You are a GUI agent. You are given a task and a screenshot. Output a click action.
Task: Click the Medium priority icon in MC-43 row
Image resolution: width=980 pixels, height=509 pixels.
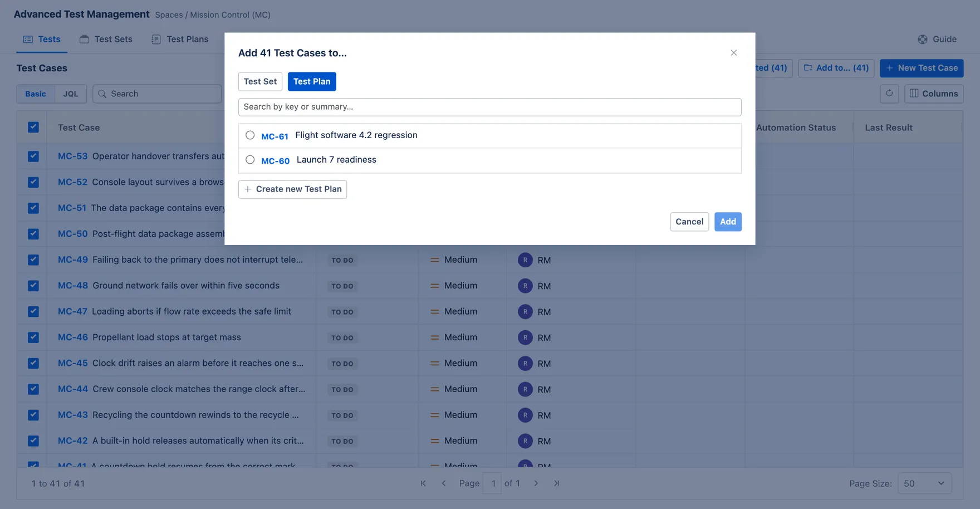(x=435, y=415)
